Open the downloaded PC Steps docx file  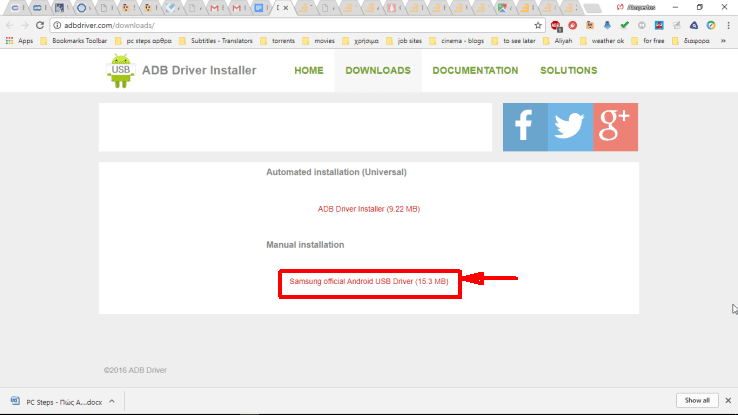click(56, 402)
